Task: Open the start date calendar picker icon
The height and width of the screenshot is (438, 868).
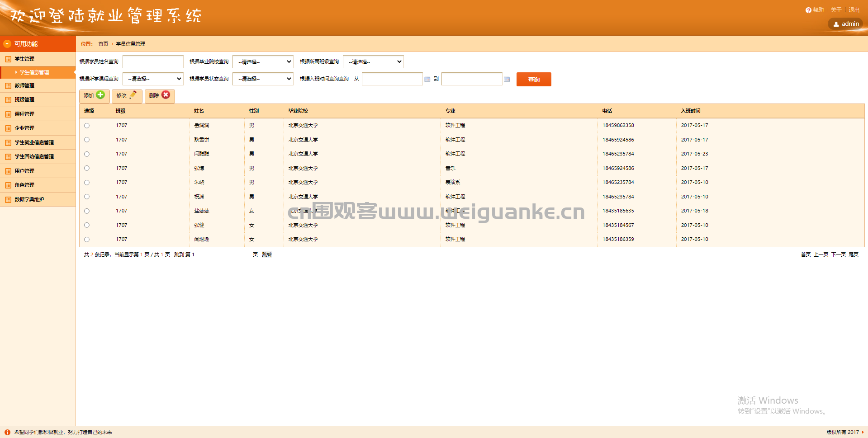Action: (427, 80)
